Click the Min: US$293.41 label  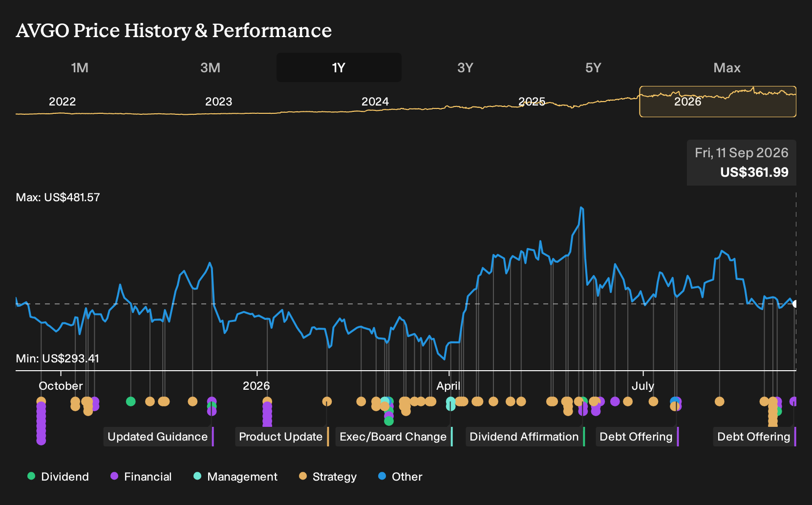coord(57,358)
